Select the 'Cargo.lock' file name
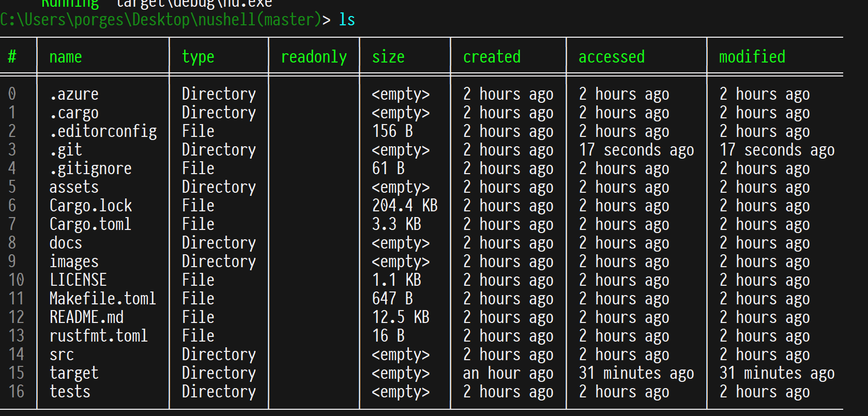 [90, 206]
